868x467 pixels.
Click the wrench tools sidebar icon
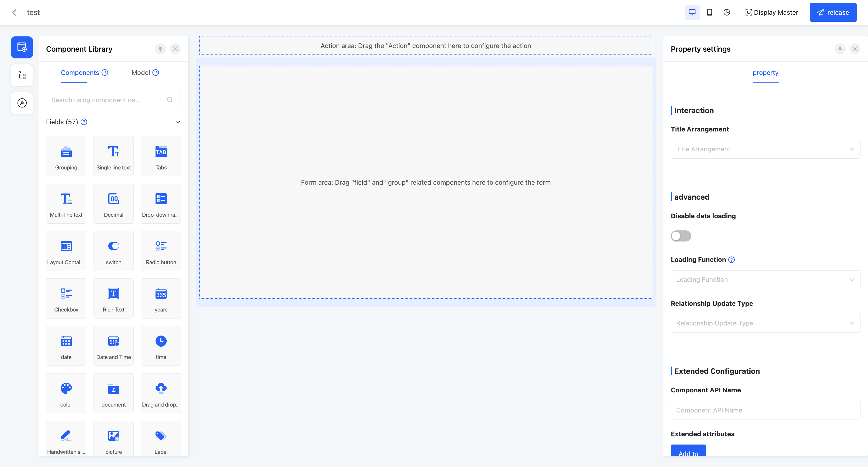[x=22, y=103]
